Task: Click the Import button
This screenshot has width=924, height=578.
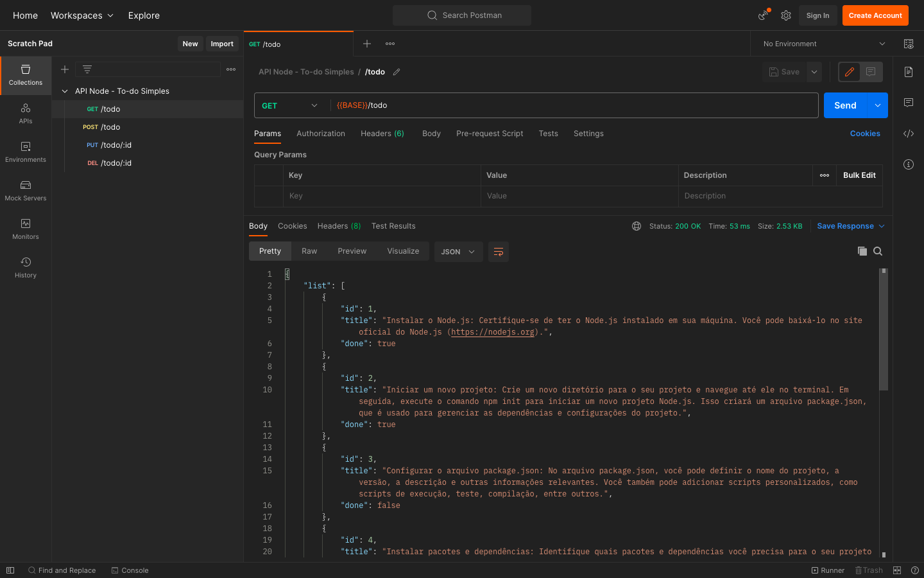Action: (x=222, y=44)
